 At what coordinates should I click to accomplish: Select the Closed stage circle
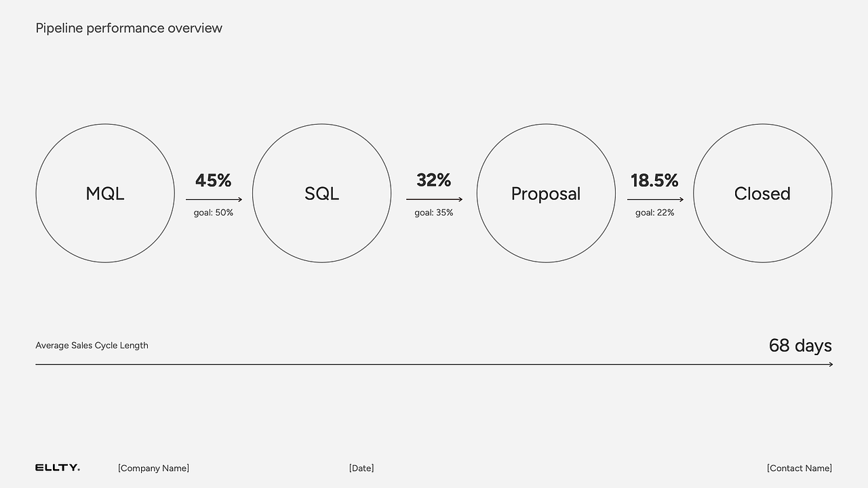(762, 193)
